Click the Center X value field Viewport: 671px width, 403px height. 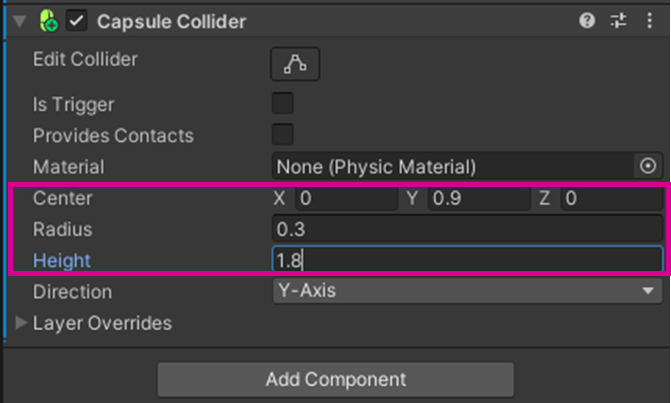(345, 198)
